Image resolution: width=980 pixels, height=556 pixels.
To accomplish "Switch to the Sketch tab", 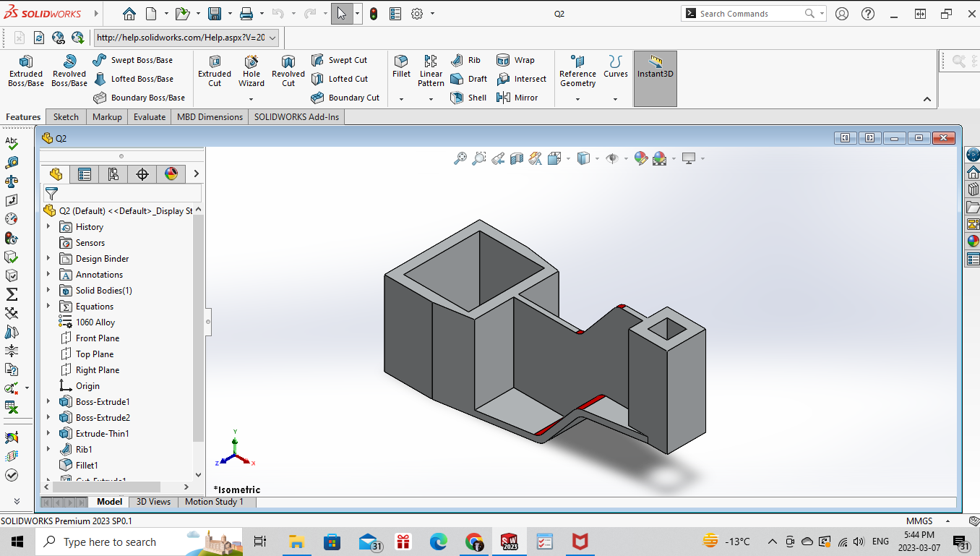I will [x=66, y=116].
